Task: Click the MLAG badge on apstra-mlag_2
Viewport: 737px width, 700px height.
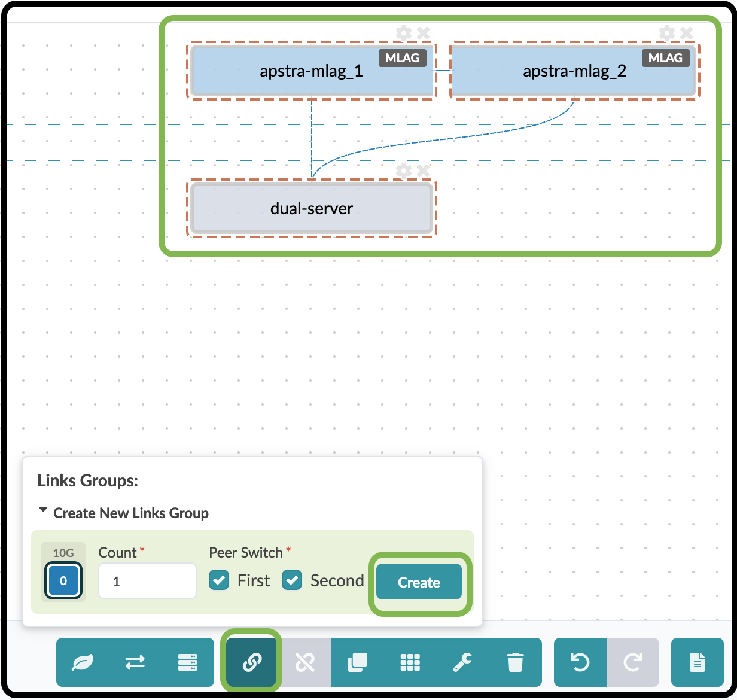Action: [666, 58]
